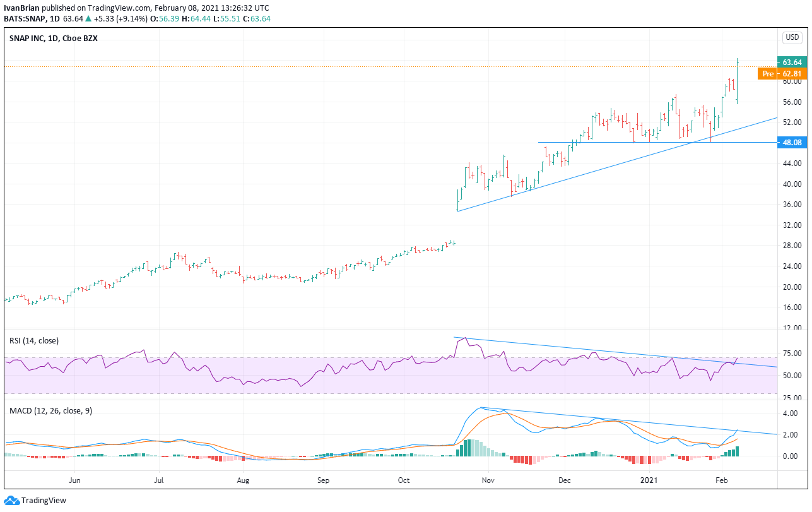Select the Nov marker on time axis
Image resolution: width=812 pixels, height=512 pixels.
coord(486,480)
